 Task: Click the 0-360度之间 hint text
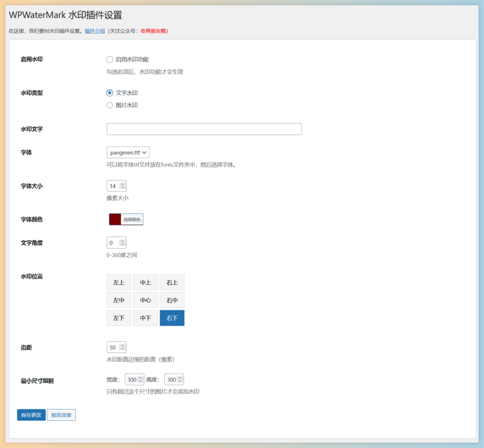[122, 255]
